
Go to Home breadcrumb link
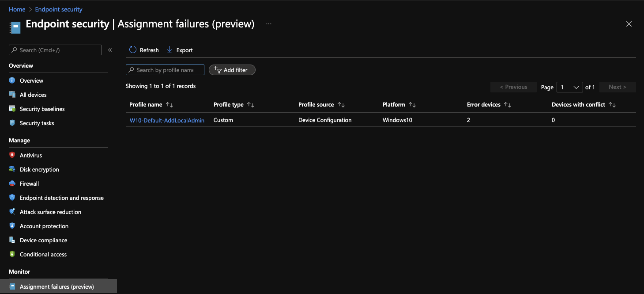pos(17,9)
